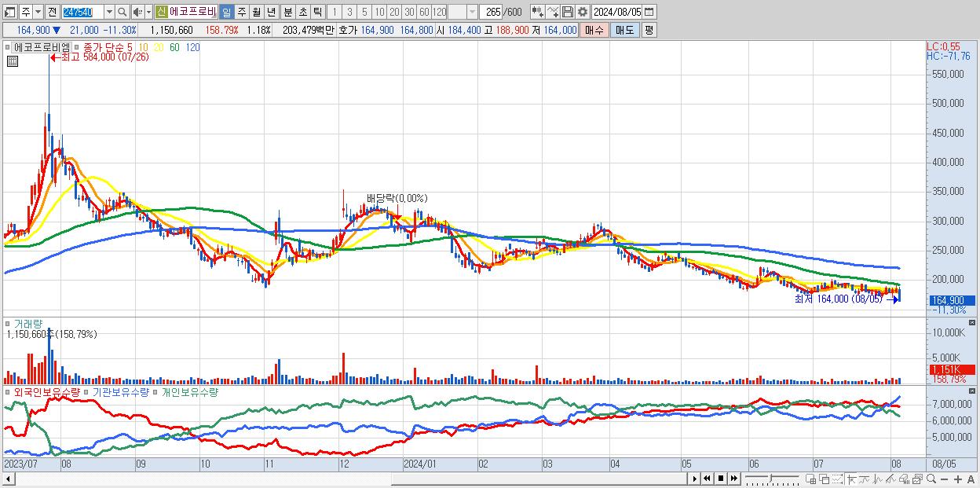This screenshot has width=980, height=488.
Task: Click the square before 에코프로비엠 label
Action: [x=9, y=47]
